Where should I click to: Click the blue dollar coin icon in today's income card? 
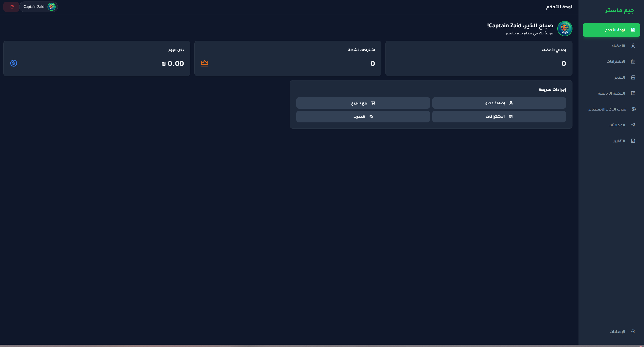point(14,63)
